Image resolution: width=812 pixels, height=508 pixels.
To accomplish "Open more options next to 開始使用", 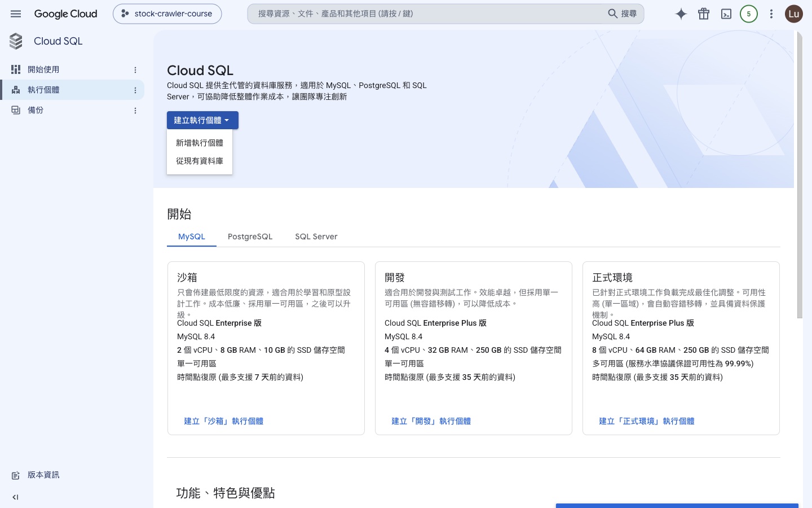I will pos(135,70).
